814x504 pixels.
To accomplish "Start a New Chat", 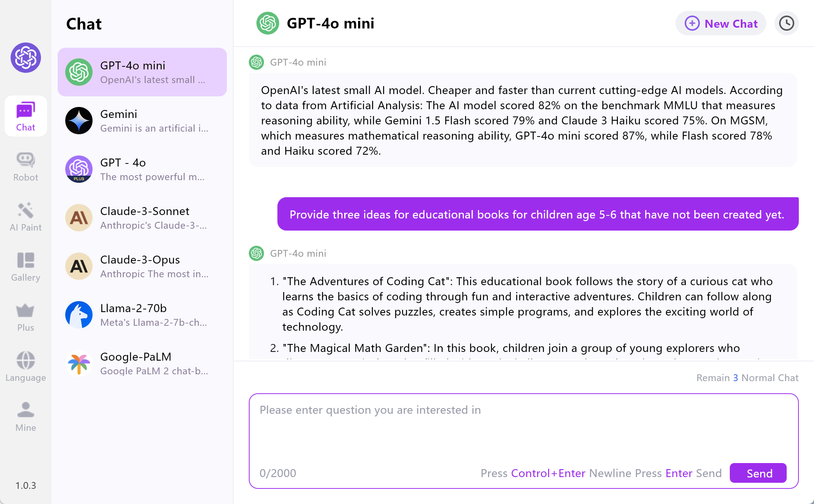I will [721, 24].
